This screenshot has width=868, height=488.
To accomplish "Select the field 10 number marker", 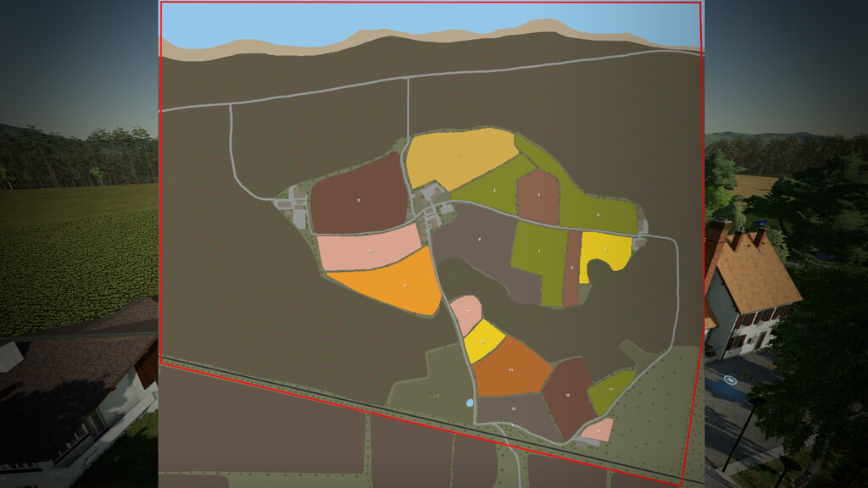I will click(370, 251).
